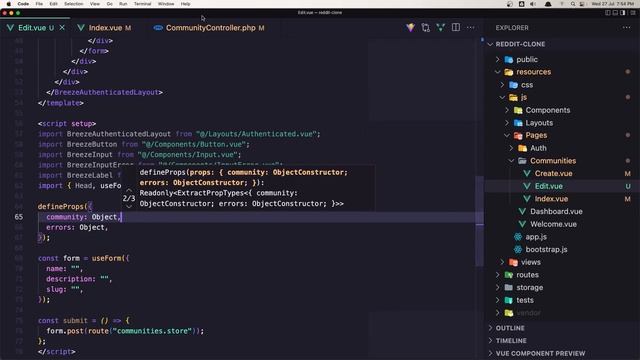Open Welcome.vue file
Screen dimensions: 640x360
click(553, 224)
